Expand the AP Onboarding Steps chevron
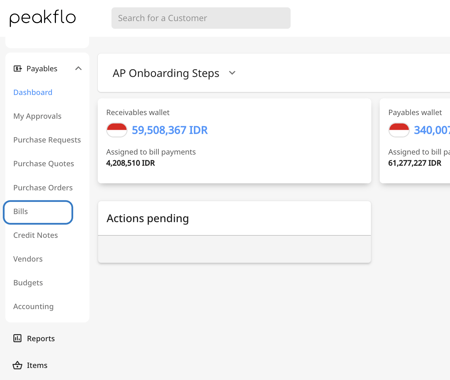 click(232, 73)
